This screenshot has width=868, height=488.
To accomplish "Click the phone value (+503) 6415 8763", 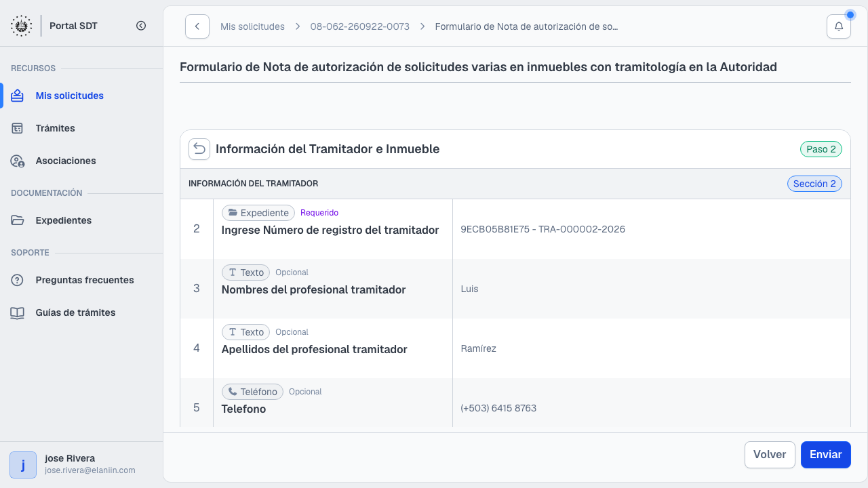I will [498, 408].
